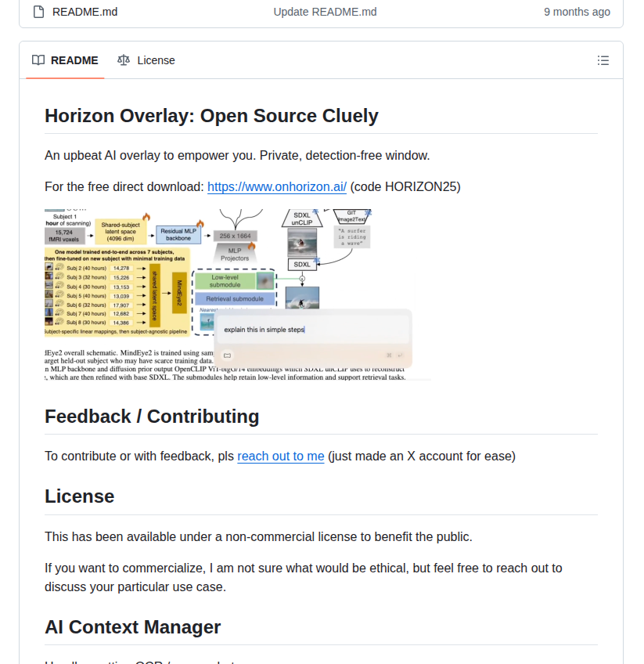
Task: Open the 'Update README.md' commit message
Action: tap(325, 12)
